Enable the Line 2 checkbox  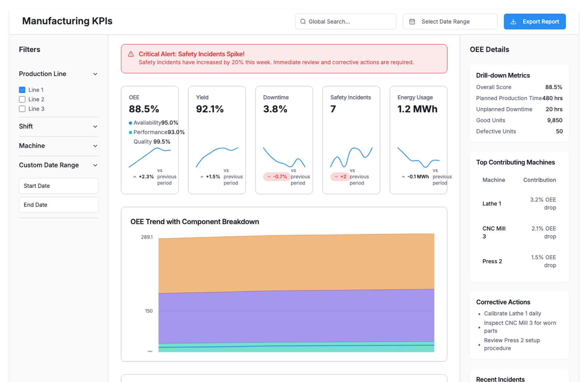tap(22, 99)
